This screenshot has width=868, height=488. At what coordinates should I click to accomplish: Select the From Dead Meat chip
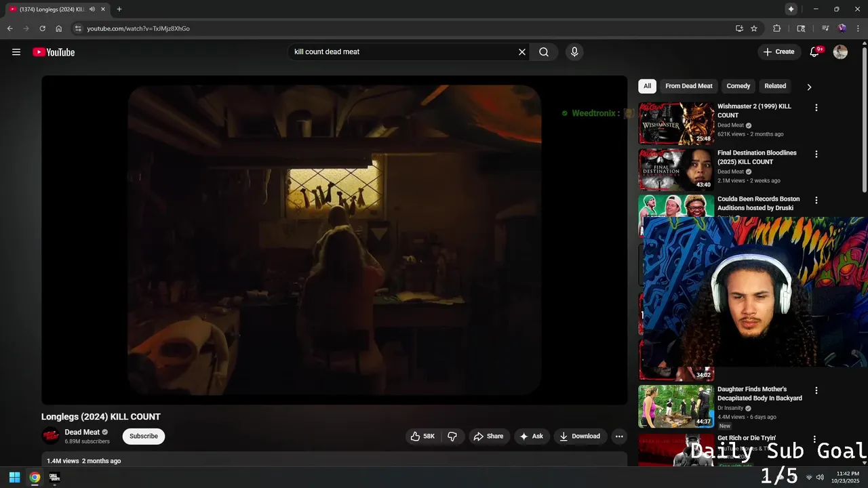click(689, 86)
